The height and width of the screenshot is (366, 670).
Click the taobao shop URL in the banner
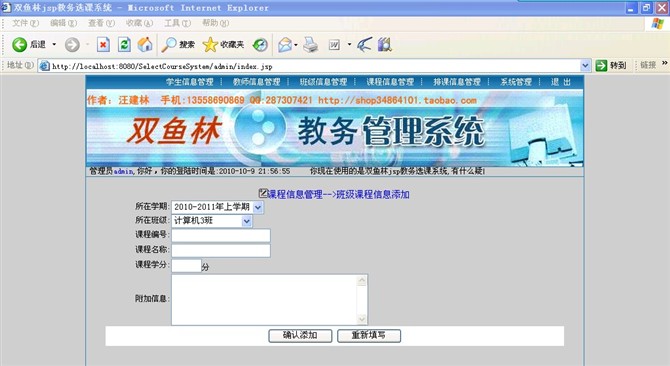coord(397,100)
